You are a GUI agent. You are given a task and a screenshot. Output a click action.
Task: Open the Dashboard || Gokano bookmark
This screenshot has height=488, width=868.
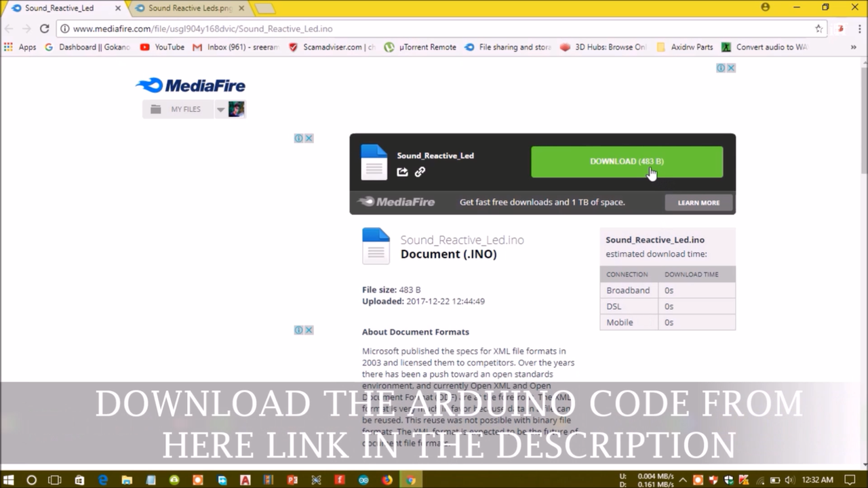[x=87, y=47]
